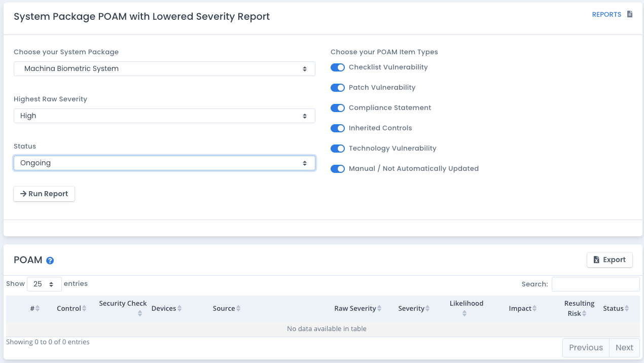
Task: Sort table by Source column
Action: tap(227, 308)
